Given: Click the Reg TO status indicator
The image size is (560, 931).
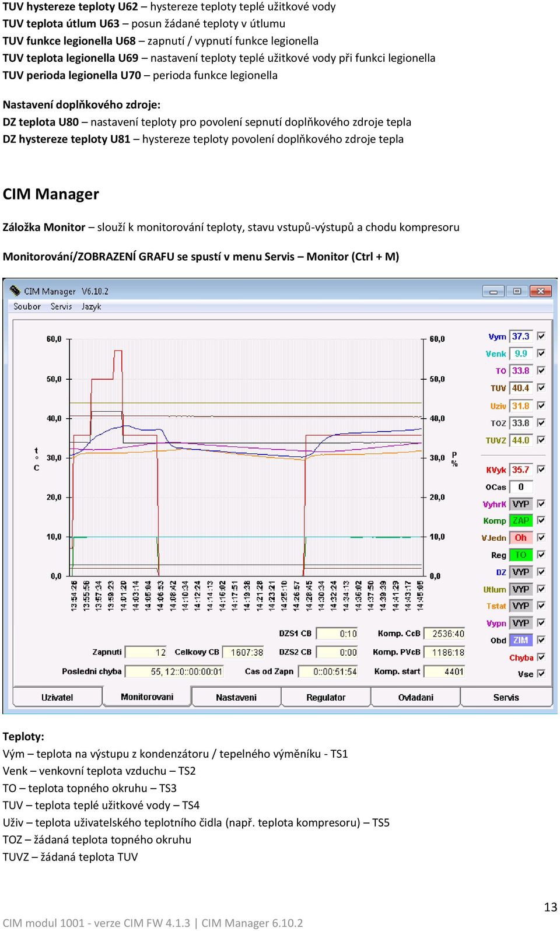Looking at the screenshot, I should point(521,555).
